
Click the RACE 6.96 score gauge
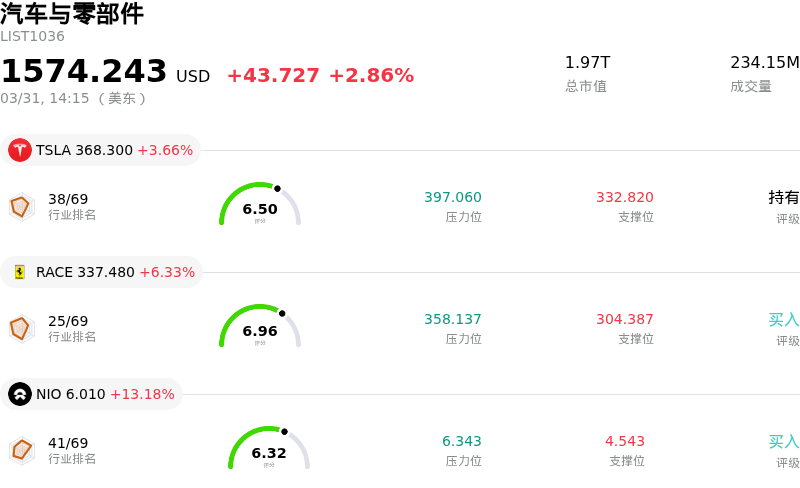(x=260, y=327)
